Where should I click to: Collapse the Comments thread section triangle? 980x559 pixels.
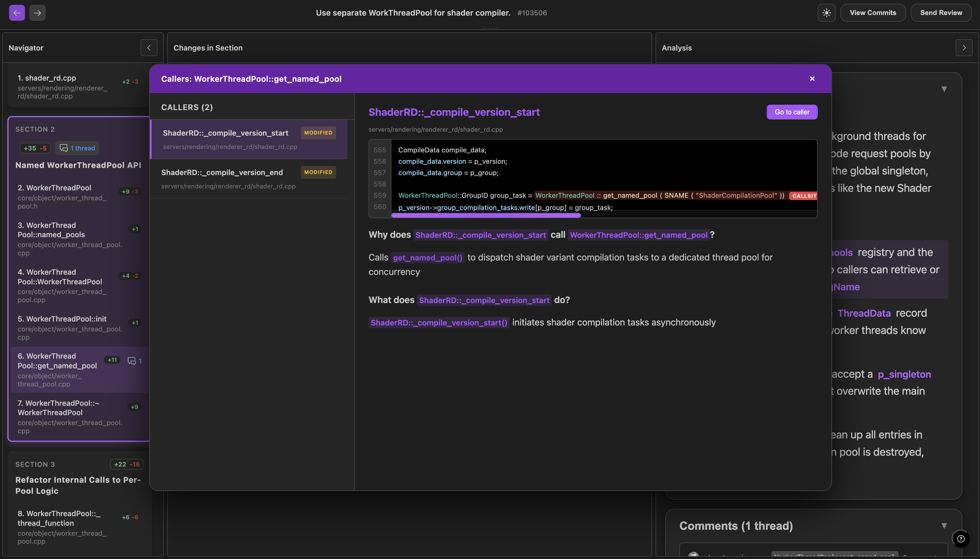[x=944, y=526]
